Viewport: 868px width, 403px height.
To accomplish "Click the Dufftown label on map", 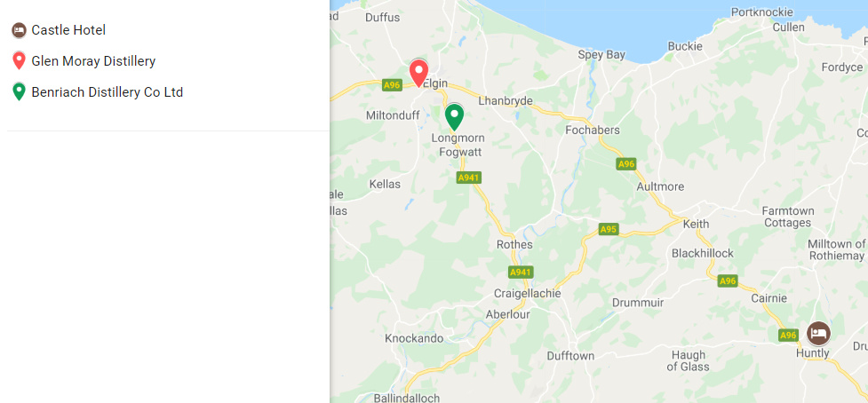I will [x=570, y=356].
